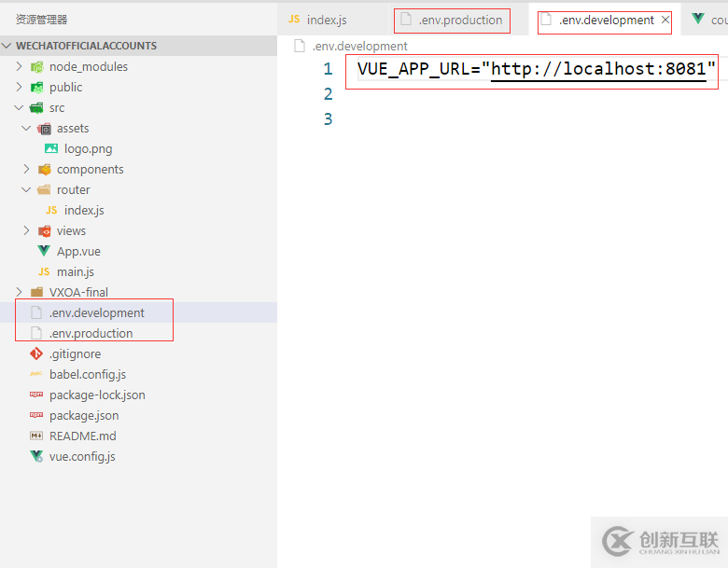Click the node_modules folder icon
The width and height of the screenshot is (728, 568).
tap(36, 67)
